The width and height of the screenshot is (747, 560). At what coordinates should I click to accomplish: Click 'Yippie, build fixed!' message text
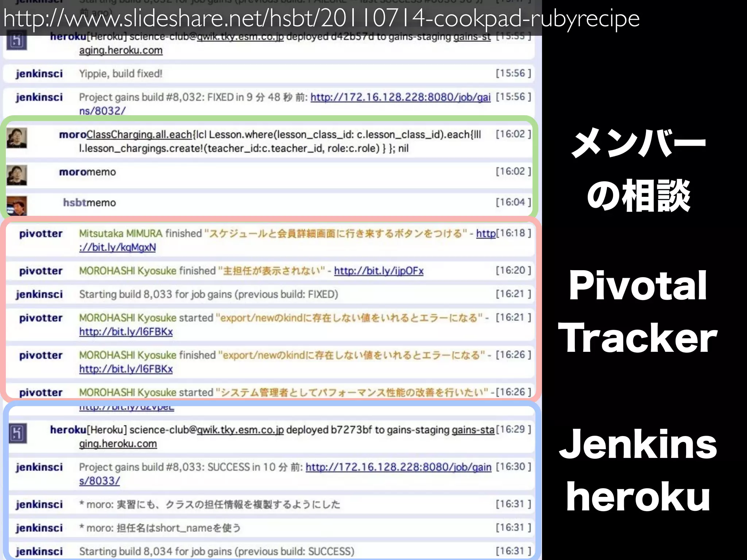pos(120,74)
